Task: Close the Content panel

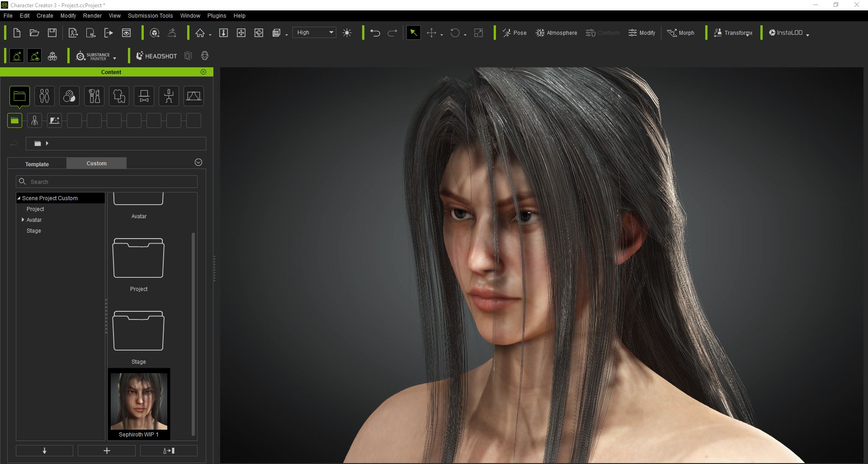Action: tap(203, 72)
